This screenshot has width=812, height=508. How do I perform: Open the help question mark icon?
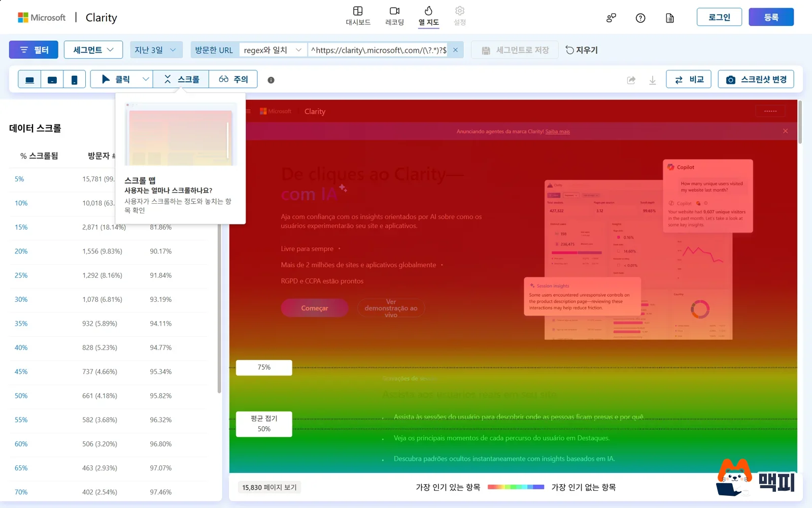[640, 18]
